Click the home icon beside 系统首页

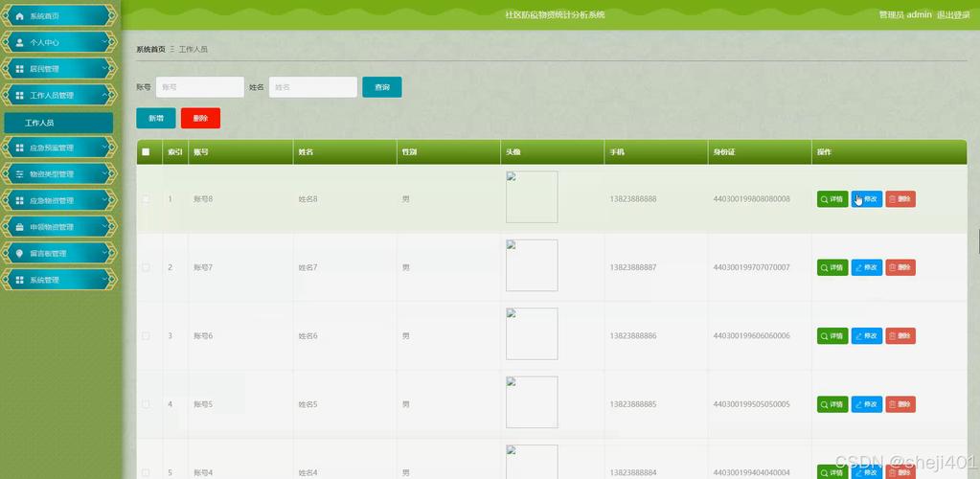[x=19, y=16]
